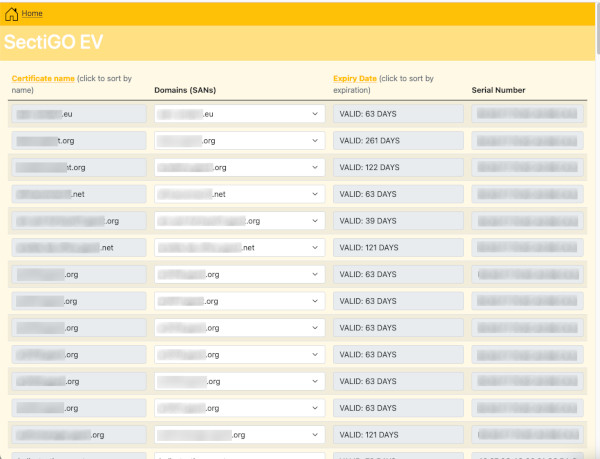The width and height of the screenshot is (600, 459).
Task: Select certificate name field in 261 DAYS row
Action: 79,141
